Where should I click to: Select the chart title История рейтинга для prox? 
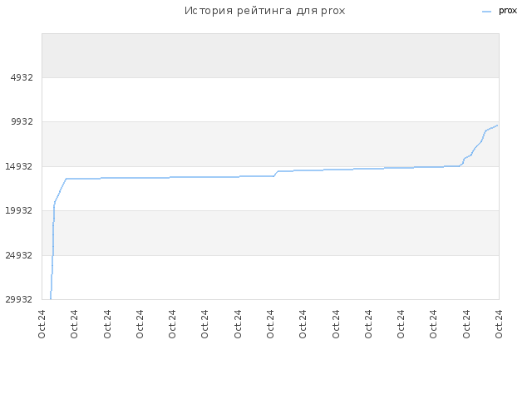(264, 11)
